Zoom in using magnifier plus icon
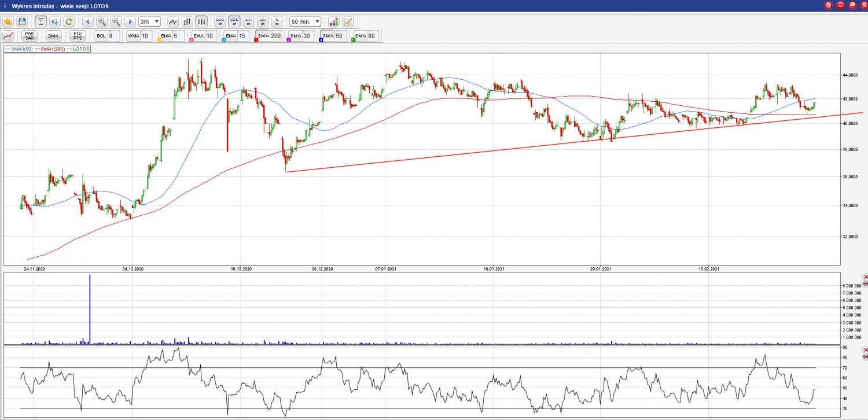This screenshot has height=420, width=868. [102, 21]
